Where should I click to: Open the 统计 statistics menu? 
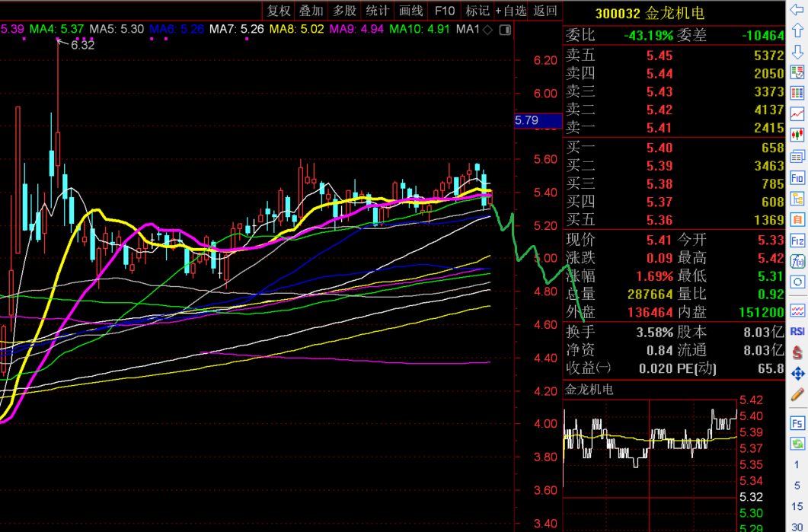tap(377, 11)
